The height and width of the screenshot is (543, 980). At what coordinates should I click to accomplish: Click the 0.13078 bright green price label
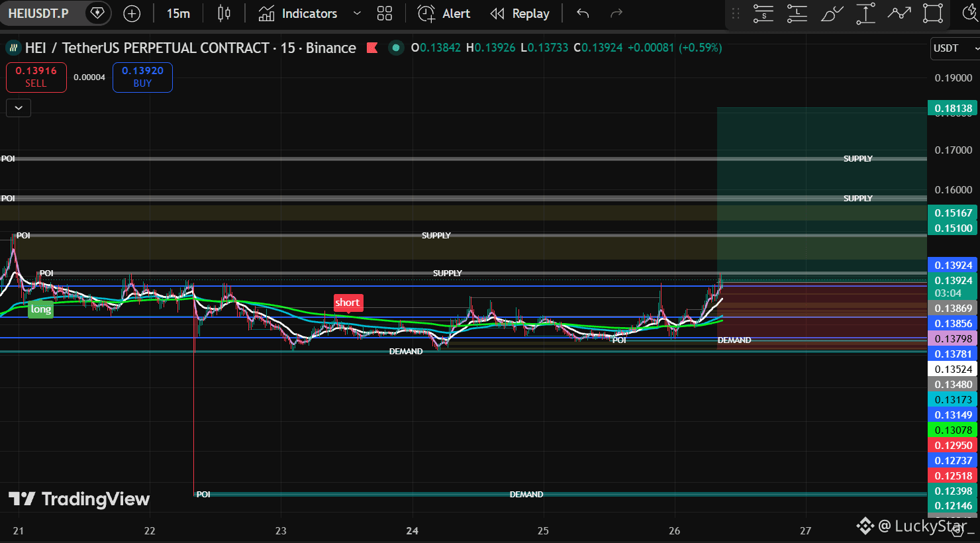click(953, 430)
